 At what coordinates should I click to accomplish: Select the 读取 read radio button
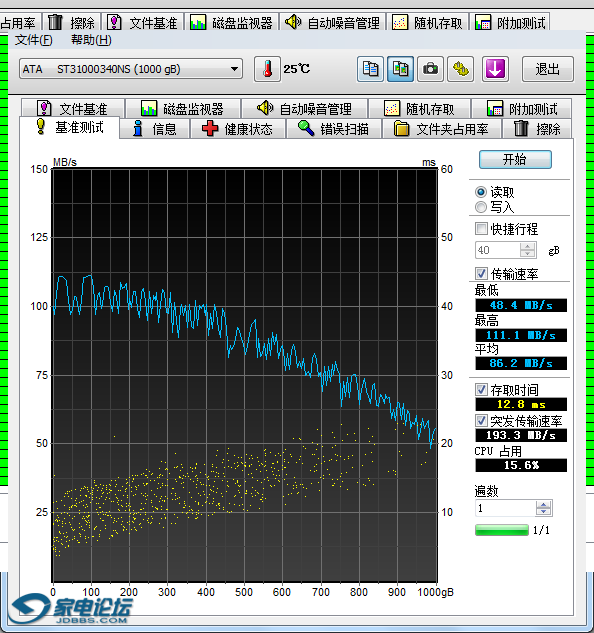point(481,192)
